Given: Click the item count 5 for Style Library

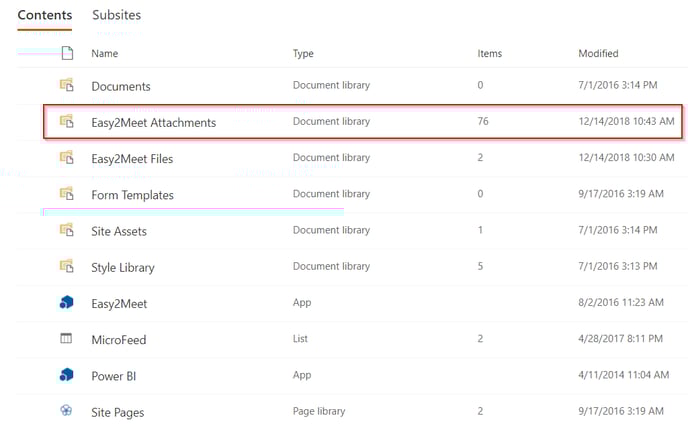Looking at the screenshot, I should 480,266.
